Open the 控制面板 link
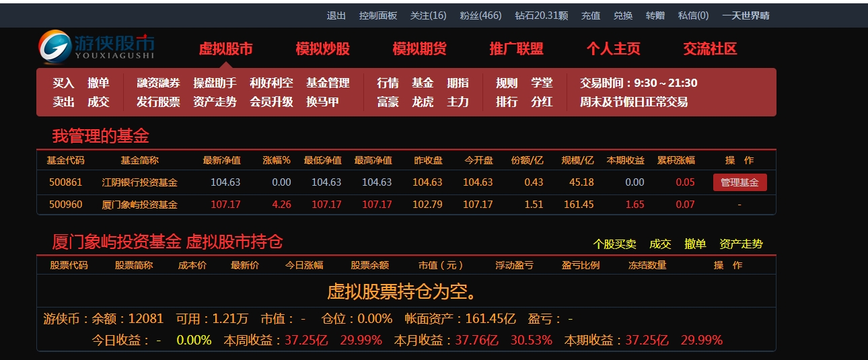The width and height of the screenshot is (868, 360). 378,15
